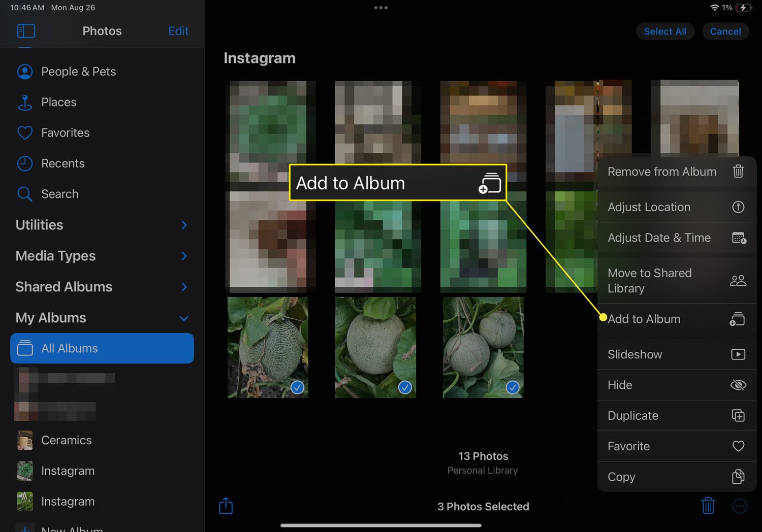Open Recents in the sidebar
The width and height of the screenshot is (762, 532).
62,163
